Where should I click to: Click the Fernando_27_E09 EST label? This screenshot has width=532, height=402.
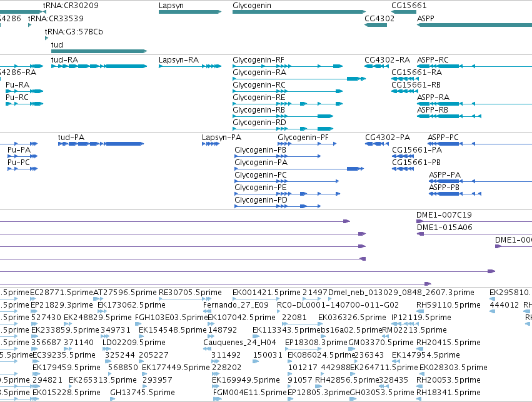pos(236,305)
